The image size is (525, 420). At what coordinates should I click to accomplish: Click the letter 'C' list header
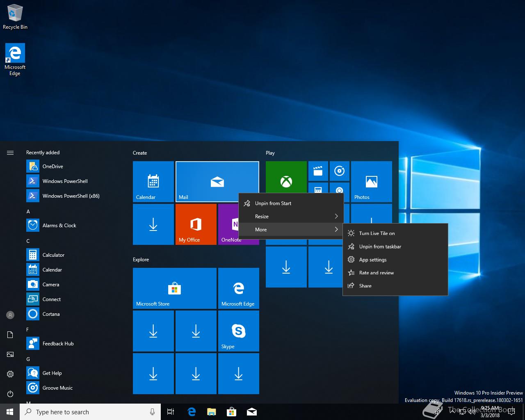coord(28,241)
